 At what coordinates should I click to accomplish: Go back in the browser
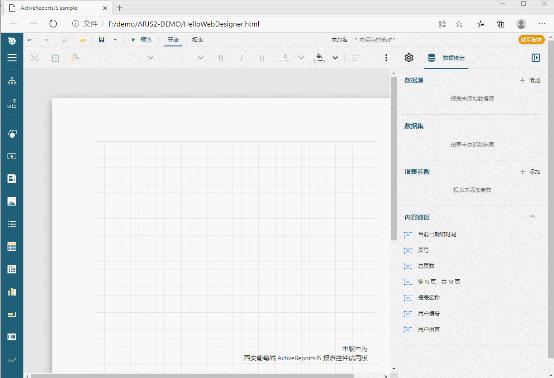pyautogui.click(x=14, y=24)
